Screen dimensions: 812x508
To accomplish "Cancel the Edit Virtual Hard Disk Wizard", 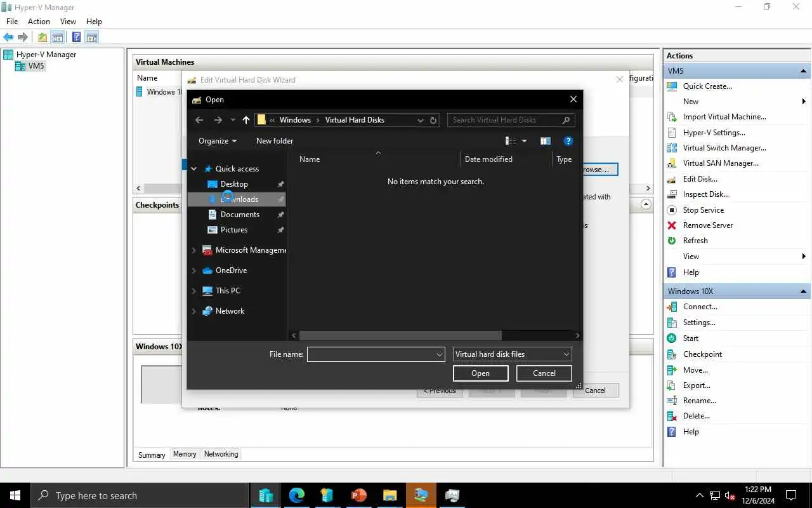I will pos(595,391).
